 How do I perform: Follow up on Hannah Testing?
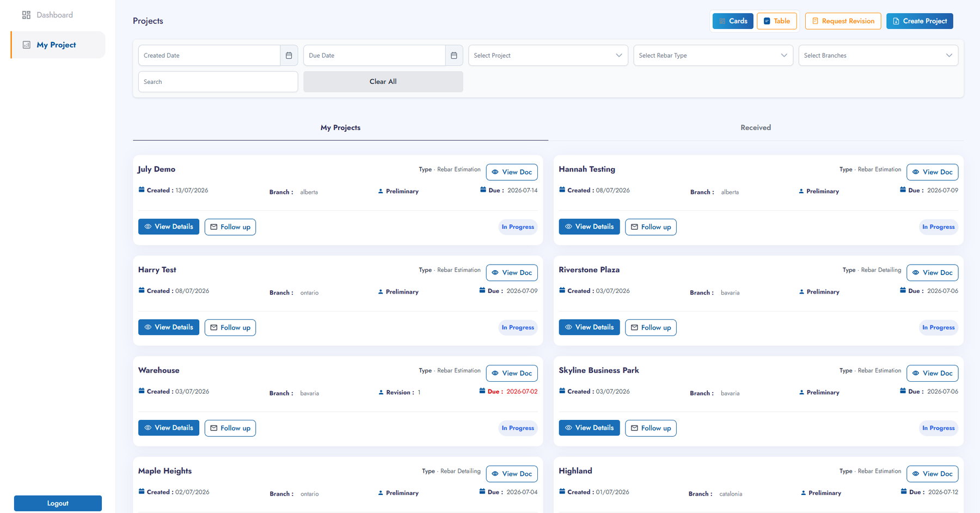click(651, 227)
